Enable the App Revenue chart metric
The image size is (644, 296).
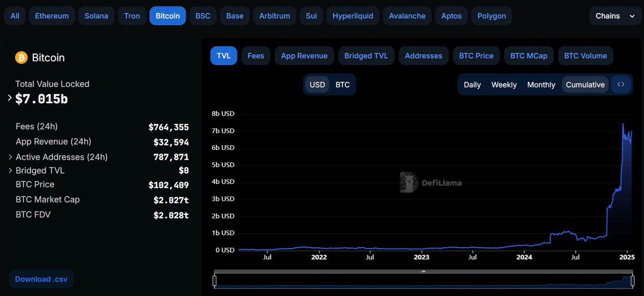[304, 56]
